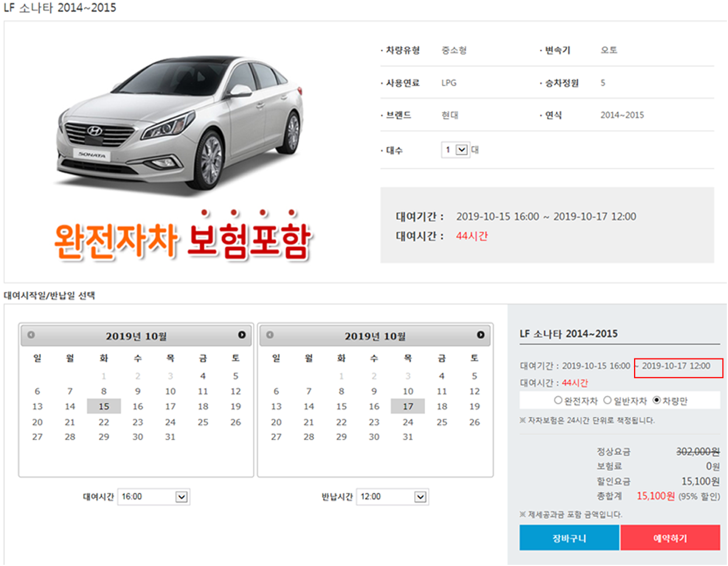
Task: Pick day 24 in return calendar
Action: point(408,422)
